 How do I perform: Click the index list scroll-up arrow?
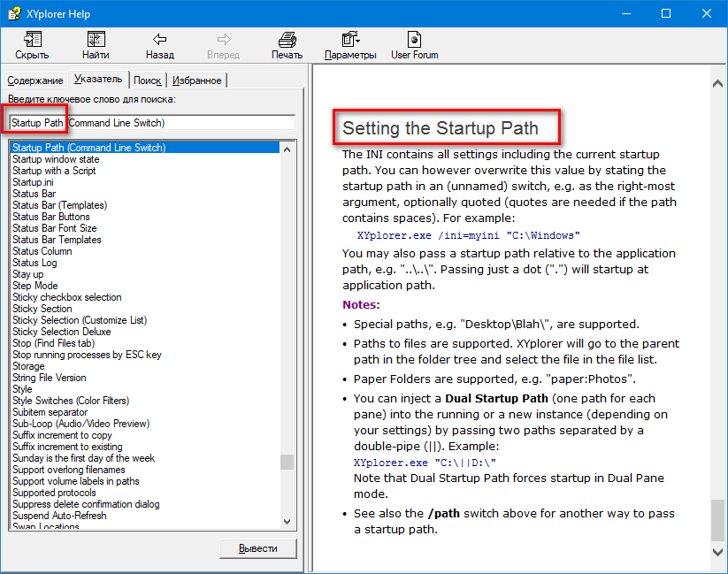(287, 148)
